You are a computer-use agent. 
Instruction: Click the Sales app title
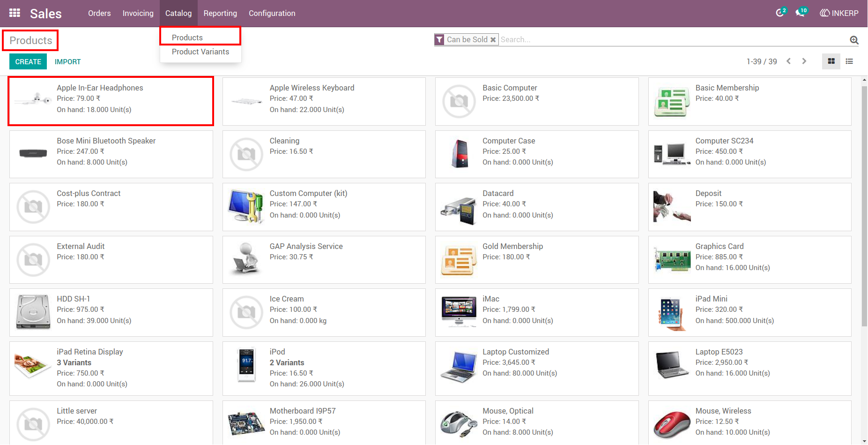pyautogui.click(x=46, y=14)
